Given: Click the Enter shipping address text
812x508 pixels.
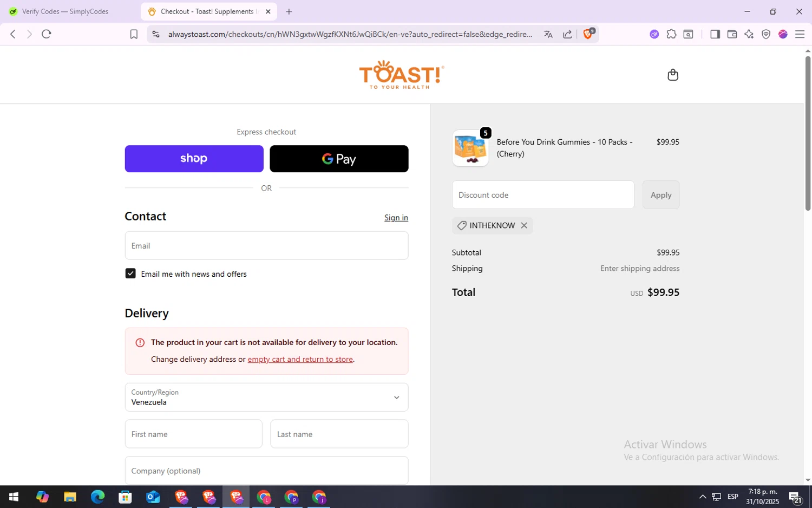Looking at the screenshot, I should (640, 269).
